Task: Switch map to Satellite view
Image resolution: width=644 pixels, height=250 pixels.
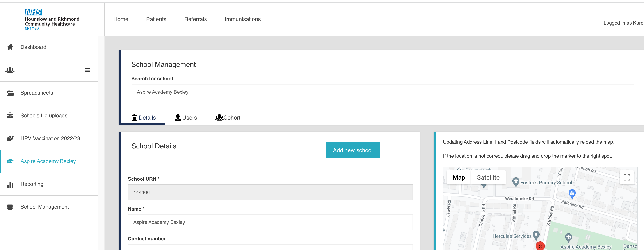Action: coord(488,177)
